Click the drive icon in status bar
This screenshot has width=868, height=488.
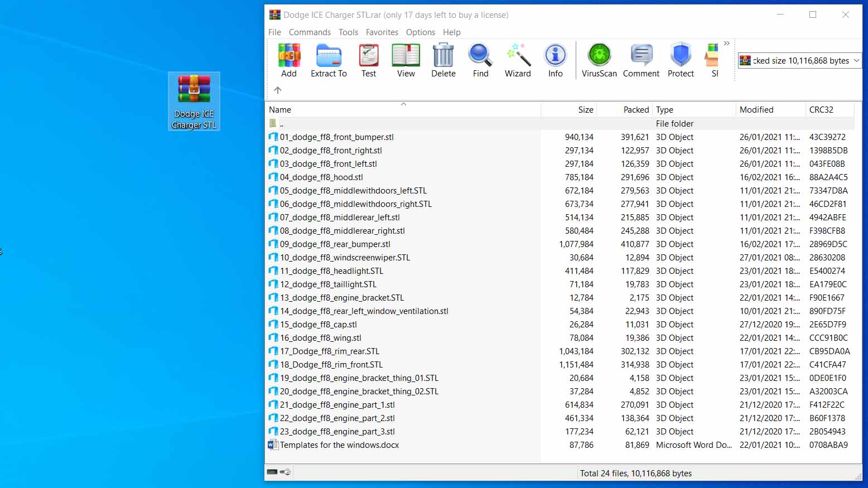(x=272, y=472)
